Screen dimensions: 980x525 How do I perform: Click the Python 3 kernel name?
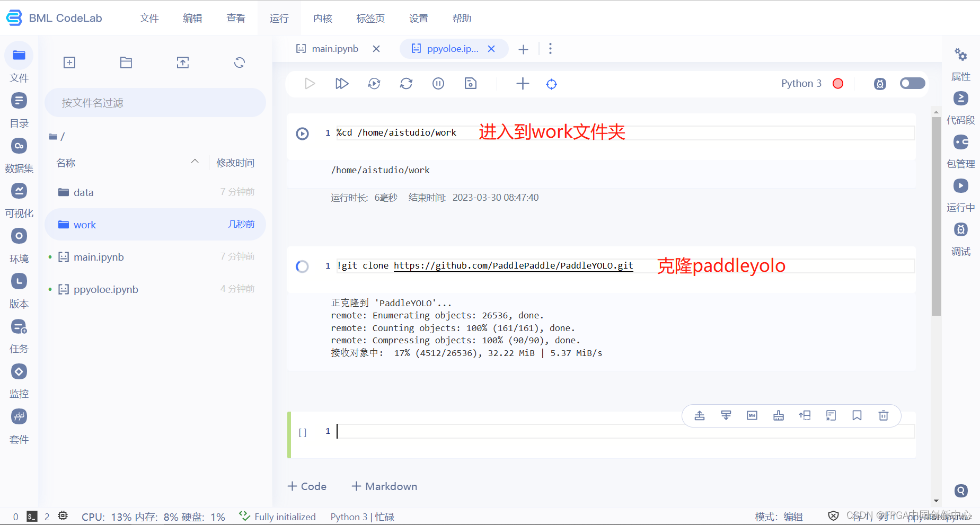pyautogui.click(x=801, y=83)
